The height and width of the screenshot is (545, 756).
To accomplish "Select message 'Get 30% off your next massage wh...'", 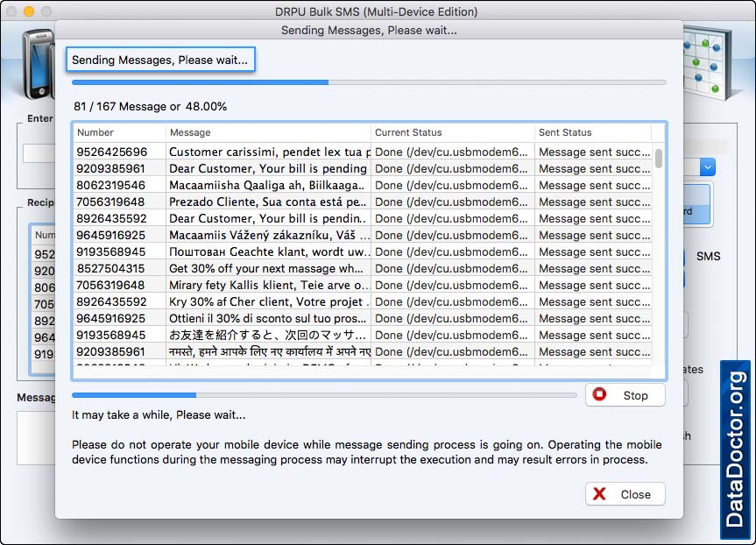I will pyautogui.click(x=265, y=268).
